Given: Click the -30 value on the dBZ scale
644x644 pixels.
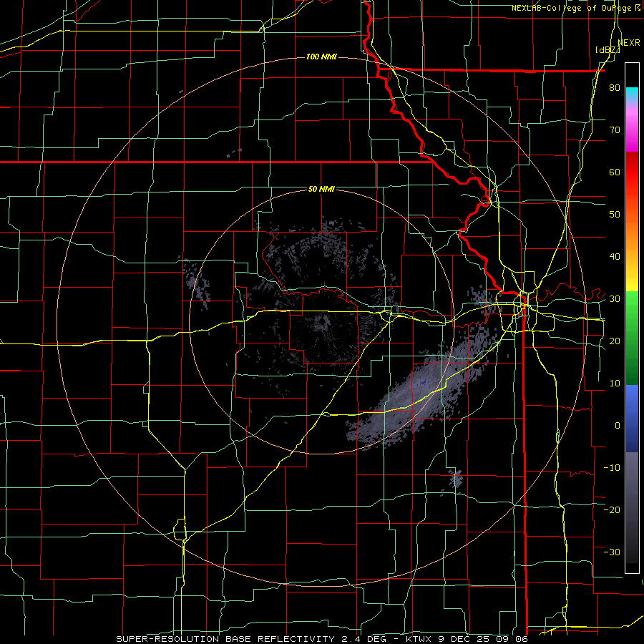Looking at the screenshot, I should pyautogui.click(x=612, y=552).
